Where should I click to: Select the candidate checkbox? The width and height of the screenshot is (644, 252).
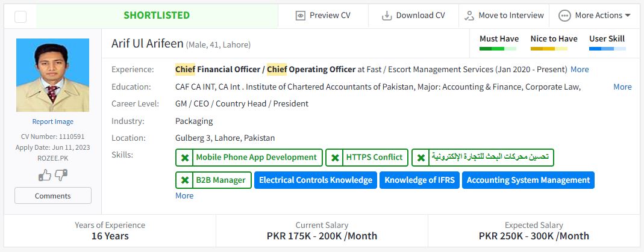click(x=20, y=16)
